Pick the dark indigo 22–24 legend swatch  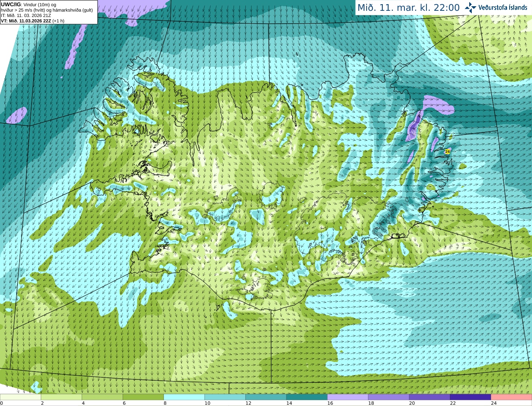(470, 397)
